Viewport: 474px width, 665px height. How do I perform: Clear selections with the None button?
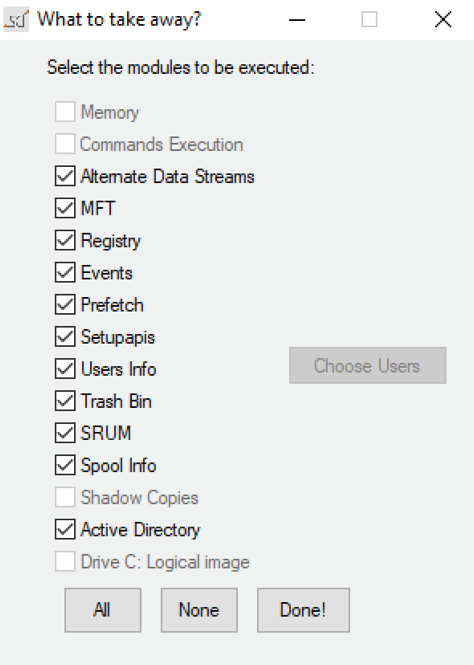point(199,610)
